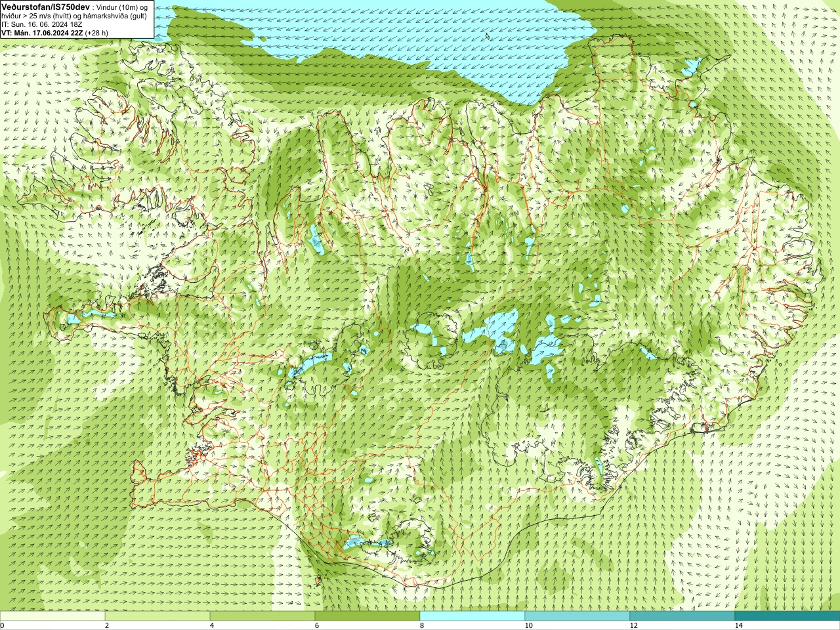Select the pale yellow 0–2 m/s legend swatch

click(52, 616)
